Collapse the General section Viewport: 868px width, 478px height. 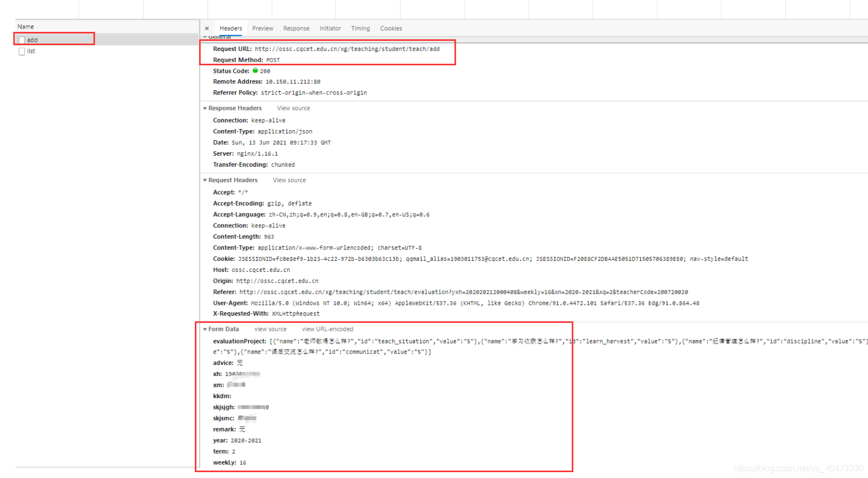[x=205, y=37]
